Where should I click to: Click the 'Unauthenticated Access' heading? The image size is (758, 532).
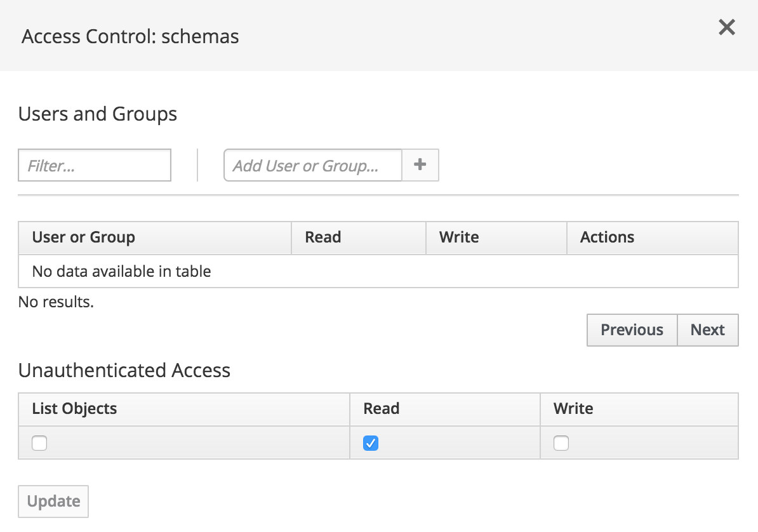pyautogui.click(x=124, y=371)
